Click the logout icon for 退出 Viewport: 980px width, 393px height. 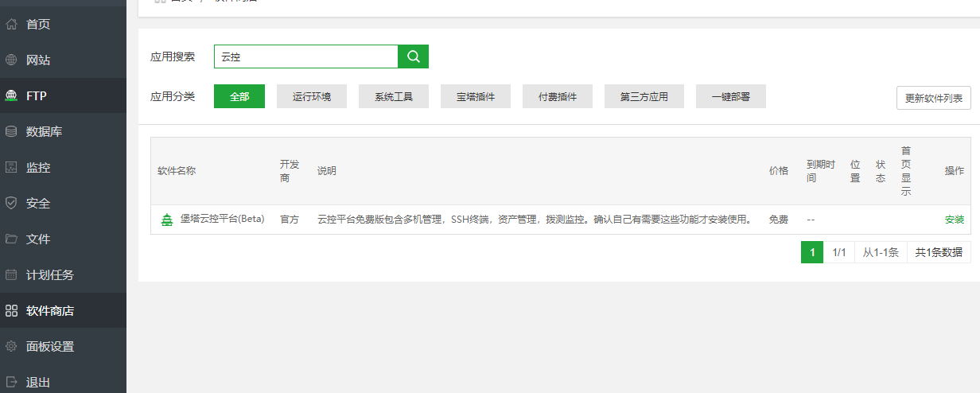[11, 382]
